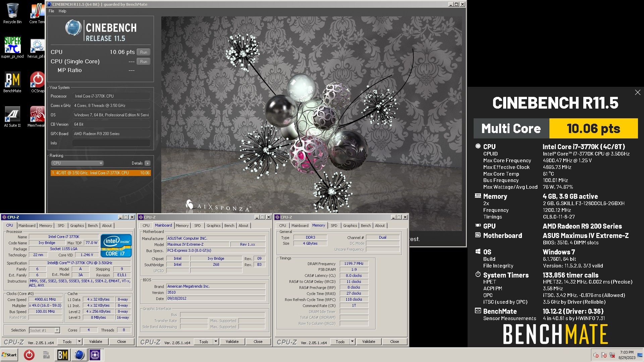
Task: Switch to Mainboard tab in first CPU-Z window
Action: pos(27,226)
